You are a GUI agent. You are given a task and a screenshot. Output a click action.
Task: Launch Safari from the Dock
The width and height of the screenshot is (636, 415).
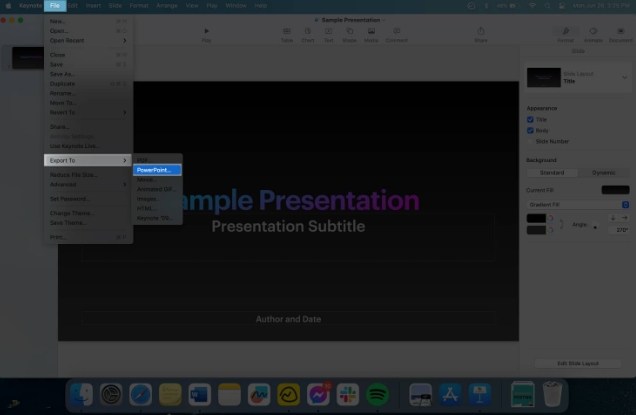click(140, 394)
